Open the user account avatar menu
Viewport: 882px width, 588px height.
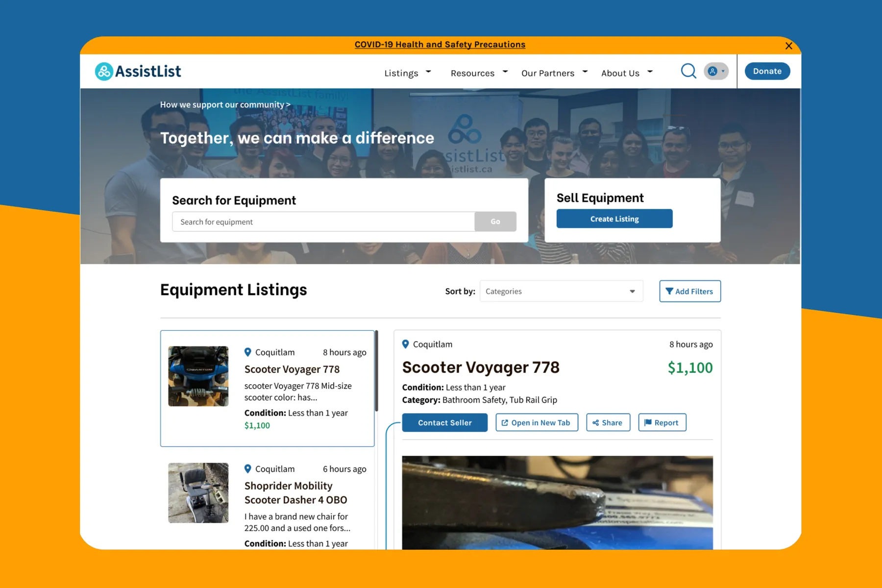pyautogui.click(x=716, y=71)
